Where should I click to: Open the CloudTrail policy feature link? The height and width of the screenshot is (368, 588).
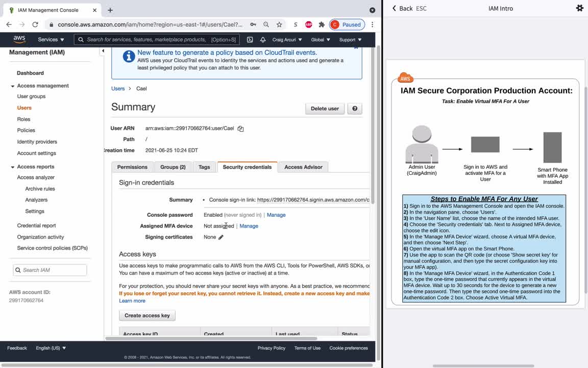point(227,53)
